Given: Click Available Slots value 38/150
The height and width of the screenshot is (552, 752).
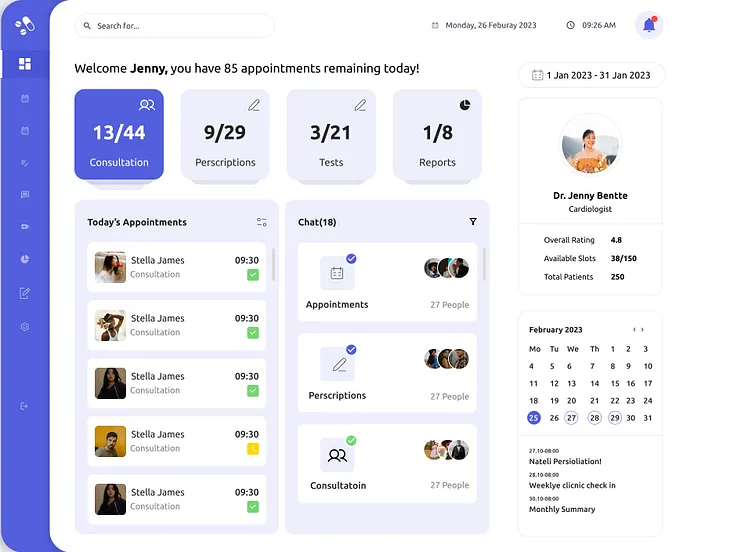Looking at the screenshot, I should coord(623,258).
